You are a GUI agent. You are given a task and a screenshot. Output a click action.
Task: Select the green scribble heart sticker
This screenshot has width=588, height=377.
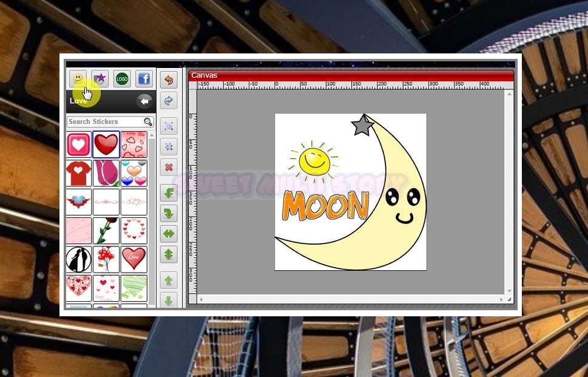pos(134,288)
